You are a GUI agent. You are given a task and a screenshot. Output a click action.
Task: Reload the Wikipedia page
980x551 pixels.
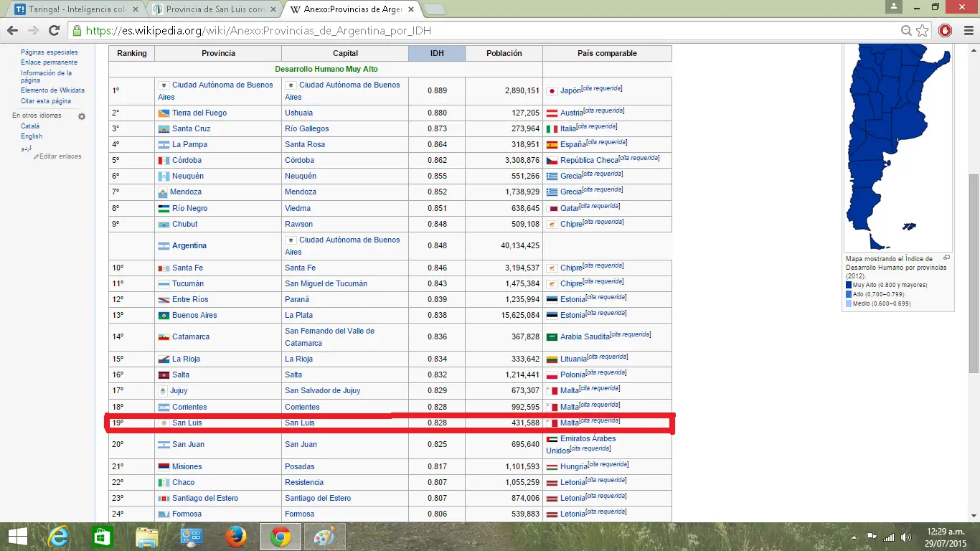click(54, 31)
